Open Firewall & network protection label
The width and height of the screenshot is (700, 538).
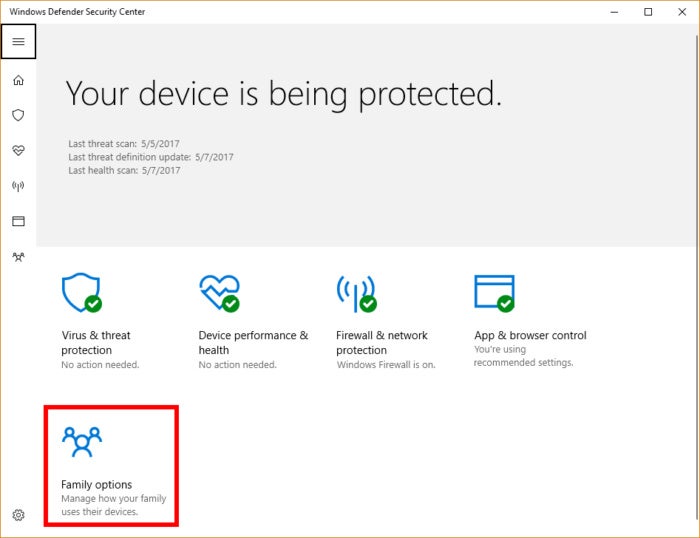point(382,342)
